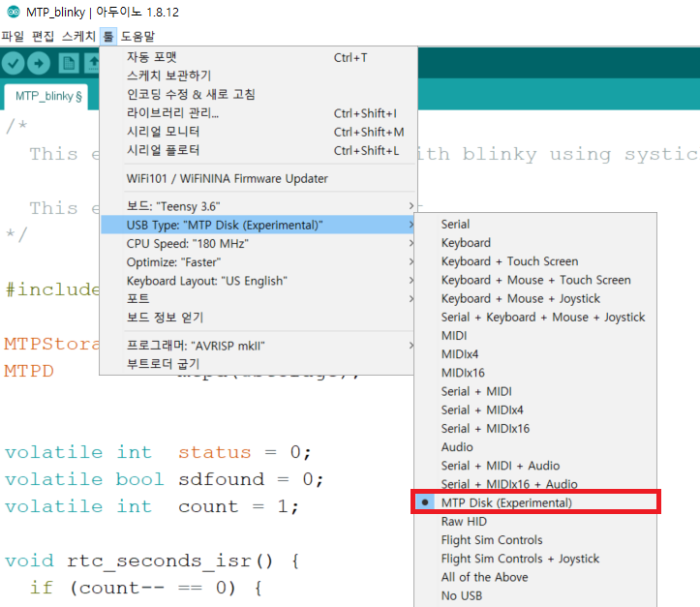Open 라이브러리 관리... entry

pos(259,113)
